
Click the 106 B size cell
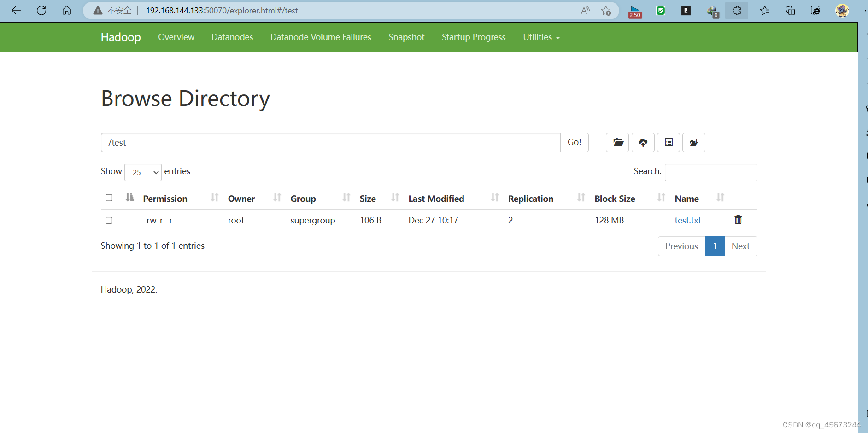point(370,220)
